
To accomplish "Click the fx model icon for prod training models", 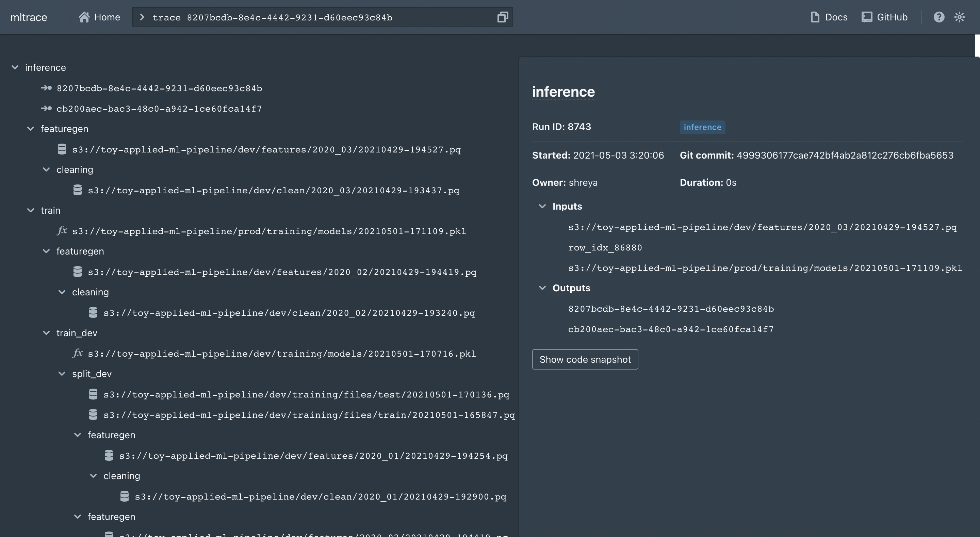I will click(x=62, y=231).
